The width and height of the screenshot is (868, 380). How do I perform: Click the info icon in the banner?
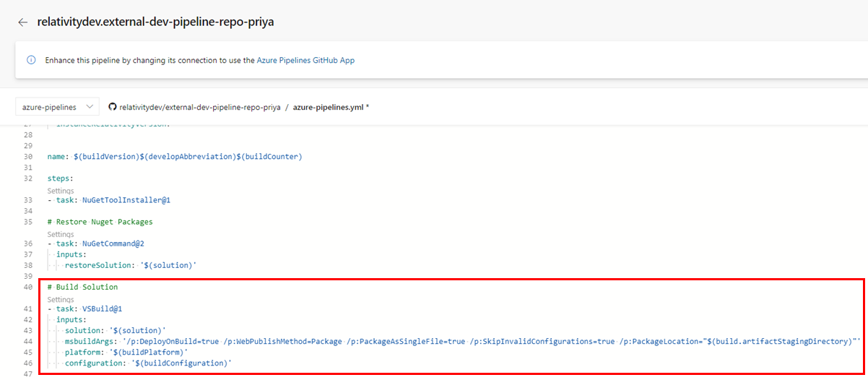[31, 61]
